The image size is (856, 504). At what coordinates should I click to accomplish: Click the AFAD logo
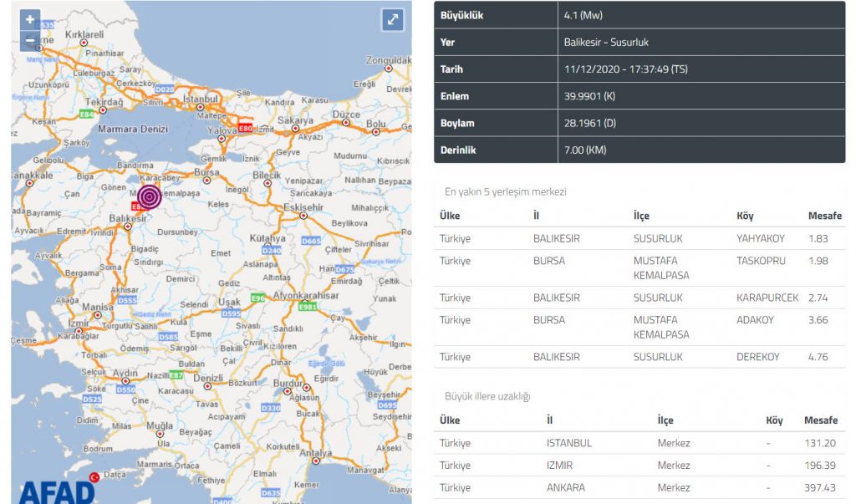coord(57,491)
